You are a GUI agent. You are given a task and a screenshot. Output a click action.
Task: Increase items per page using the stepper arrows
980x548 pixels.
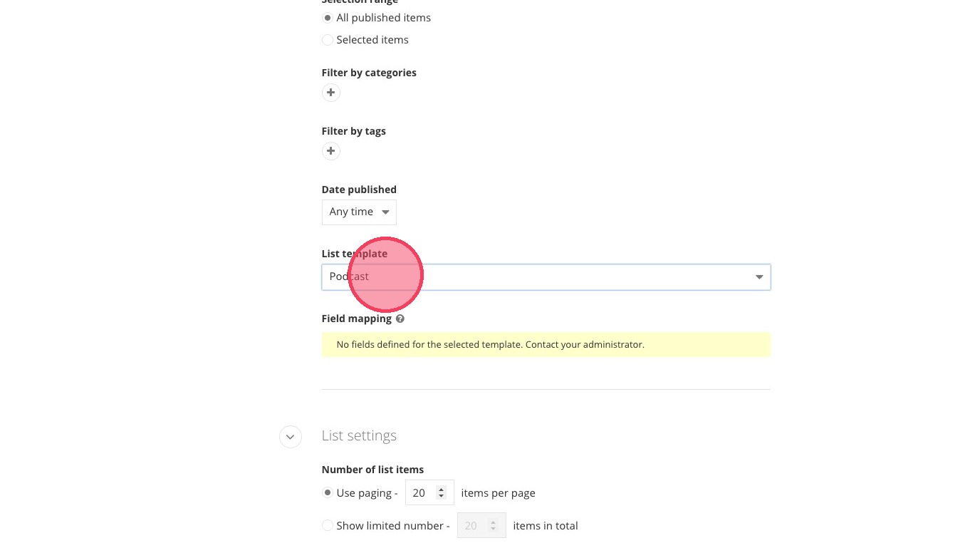point(441,489)
